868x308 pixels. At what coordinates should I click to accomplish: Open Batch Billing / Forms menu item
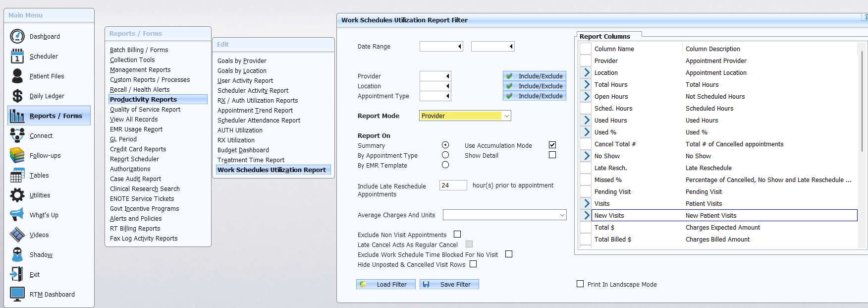pos(139,50)
